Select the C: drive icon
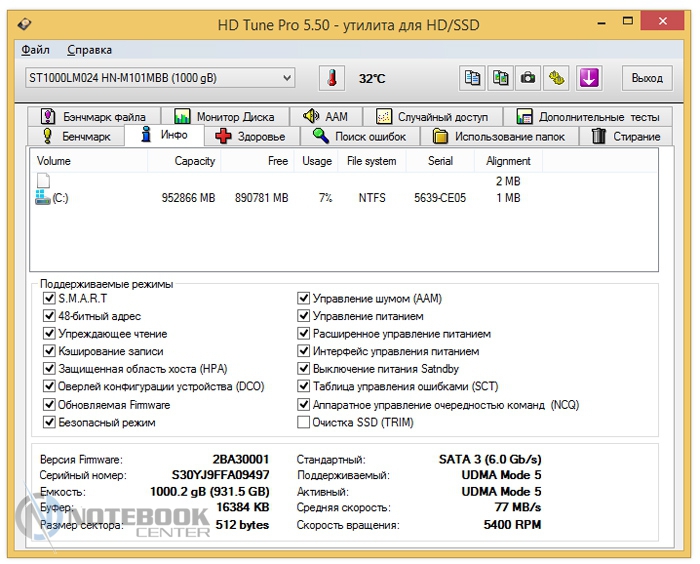The width and height of the screenshot is (700, 564). point(43,197)
